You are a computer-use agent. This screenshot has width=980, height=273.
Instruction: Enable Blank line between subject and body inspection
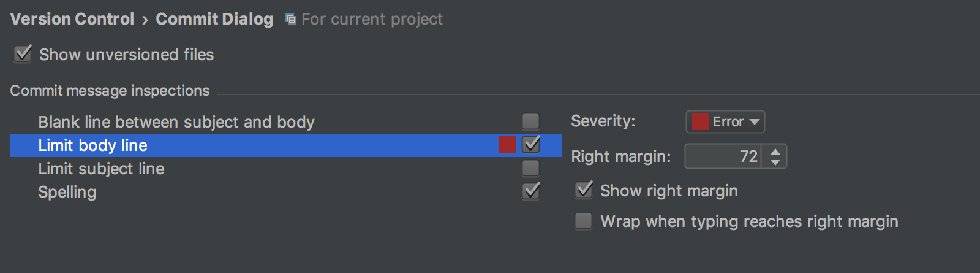point(531,121)
